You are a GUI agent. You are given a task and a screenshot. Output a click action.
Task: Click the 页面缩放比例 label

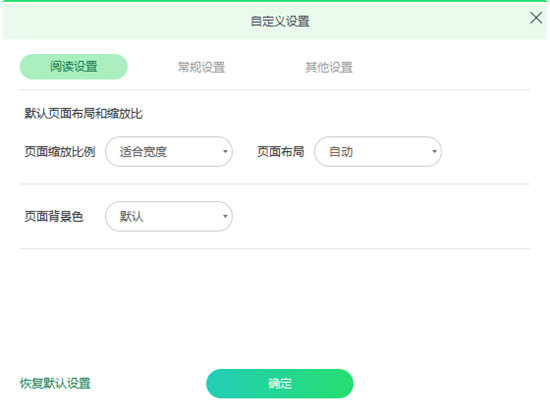(x=60, y=151)
